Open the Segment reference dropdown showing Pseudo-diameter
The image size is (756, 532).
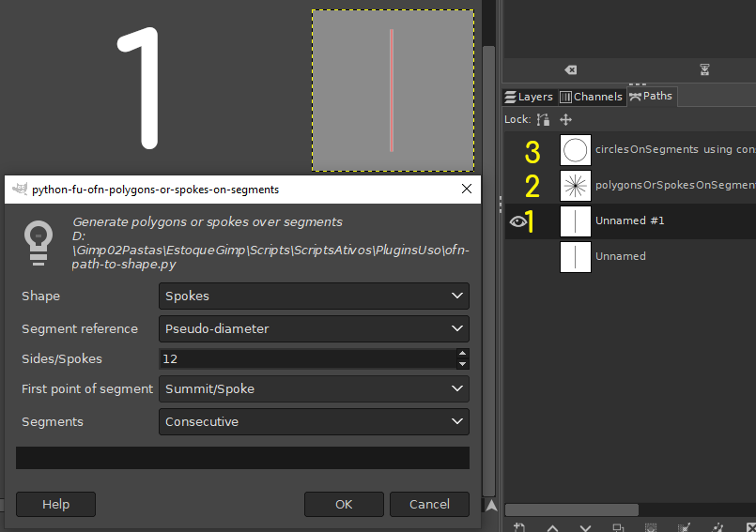click(x=314, y=328)
